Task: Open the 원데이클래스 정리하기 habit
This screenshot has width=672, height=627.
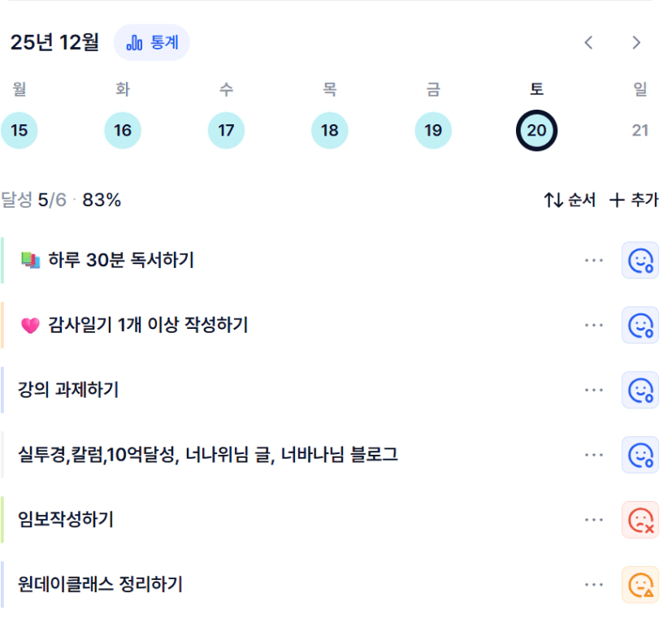Action: tap(100, 584)
